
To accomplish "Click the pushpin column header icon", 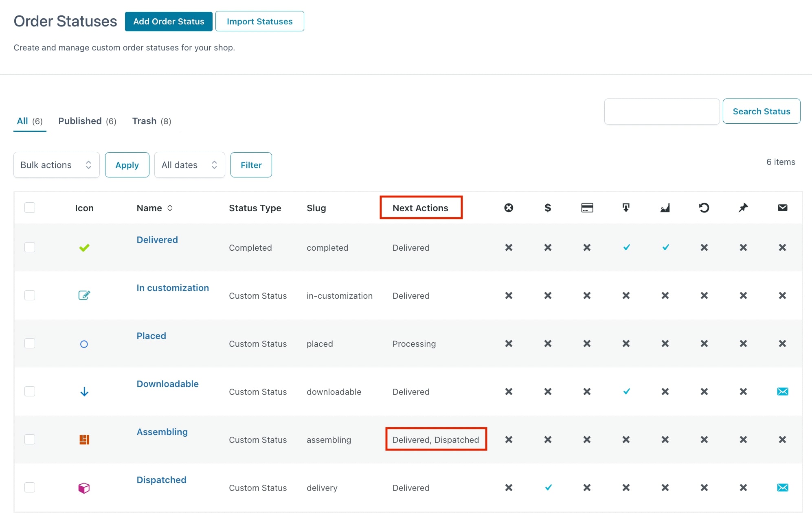I will (x=743, y=208).
